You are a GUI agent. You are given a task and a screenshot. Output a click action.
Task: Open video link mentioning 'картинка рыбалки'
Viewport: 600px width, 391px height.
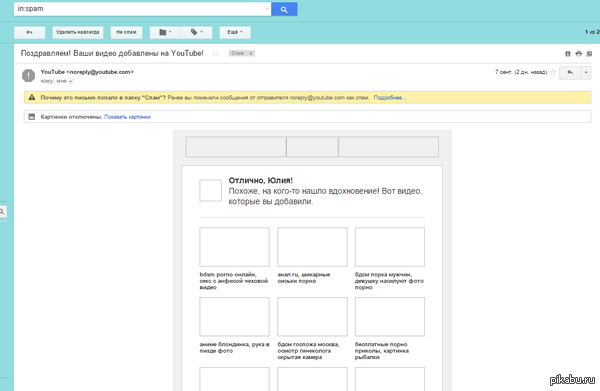(382, 351)
